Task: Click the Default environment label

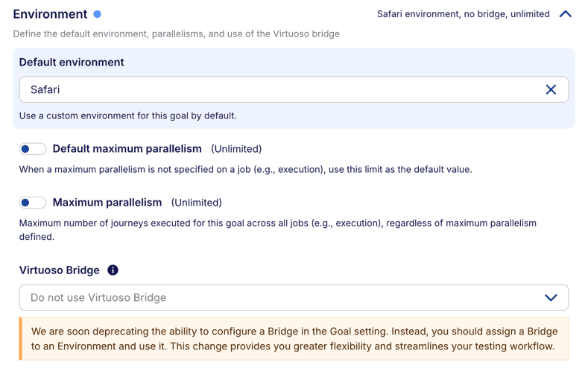Action: click(72, 63)
